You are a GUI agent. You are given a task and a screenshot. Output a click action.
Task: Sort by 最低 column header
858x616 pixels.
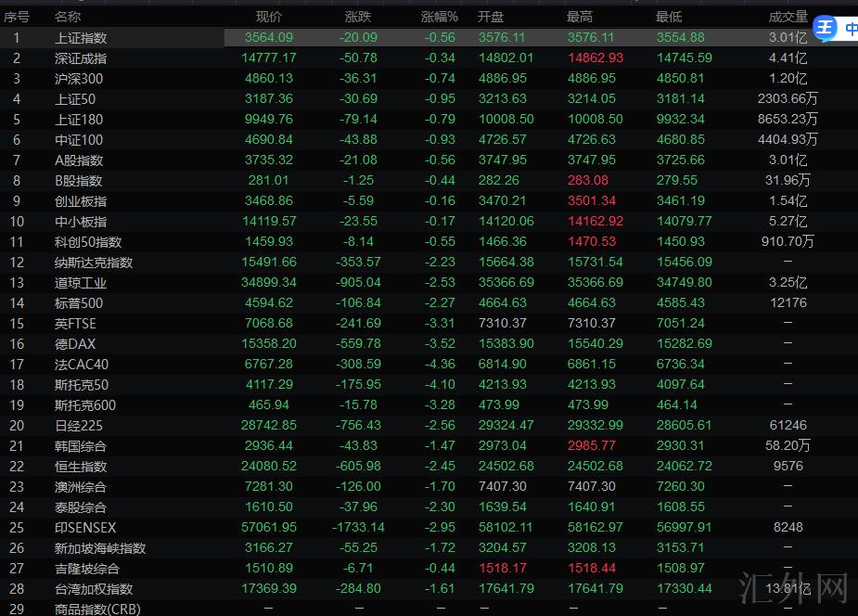tap(669, 17)
